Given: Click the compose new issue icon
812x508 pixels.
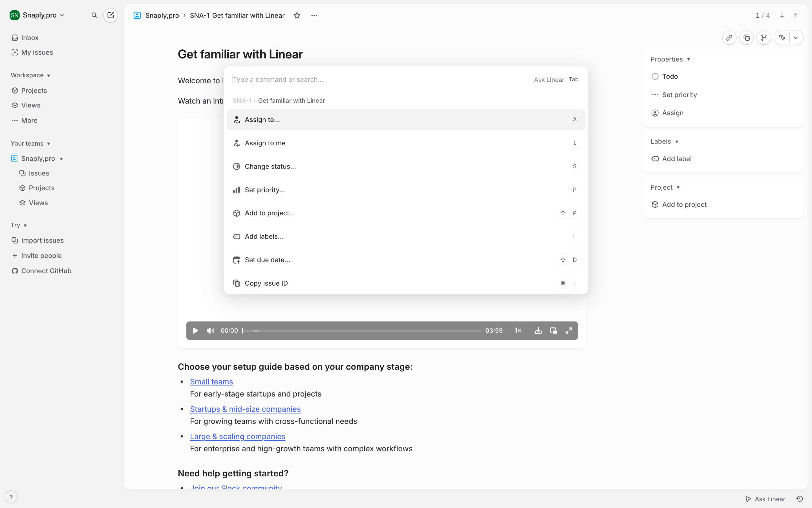Looking at the screenshot, I should (x=111, y=15).
